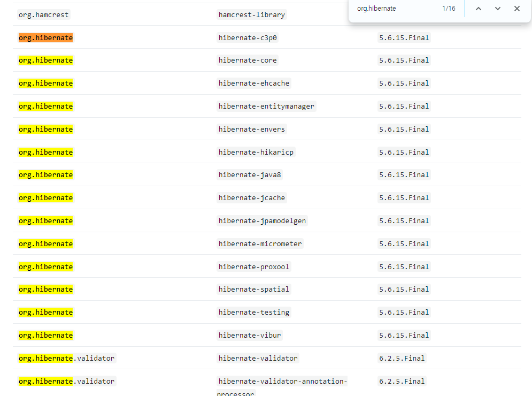Click org.hibernate in hibernate-envers row
Viewport: 532px width, 396px height.
pyautogui.click(x=46, y=129)
